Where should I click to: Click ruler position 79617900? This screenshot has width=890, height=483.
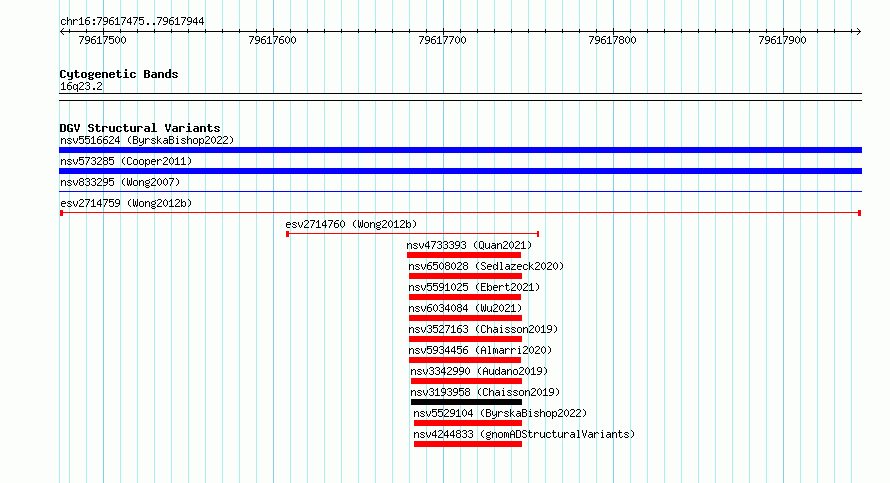782,40
